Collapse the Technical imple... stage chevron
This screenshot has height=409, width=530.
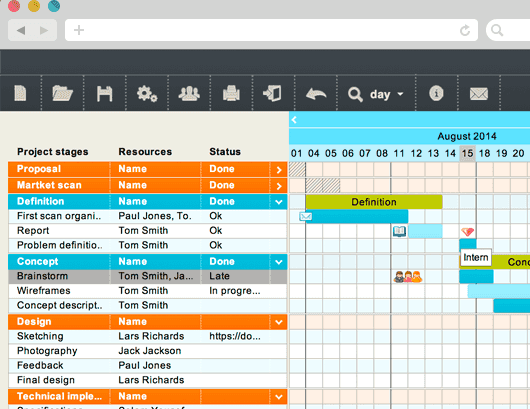click(279, 397)
